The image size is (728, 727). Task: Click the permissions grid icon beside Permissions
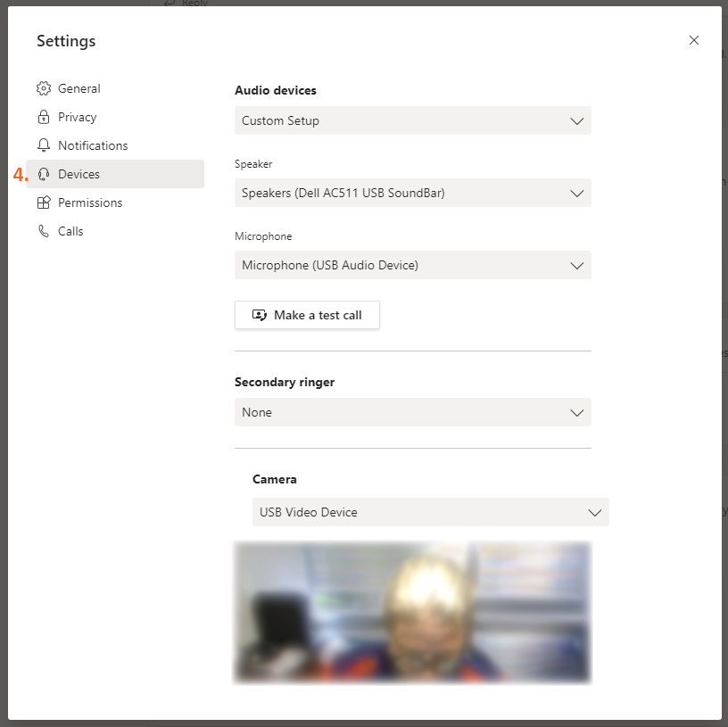(44, 202)
